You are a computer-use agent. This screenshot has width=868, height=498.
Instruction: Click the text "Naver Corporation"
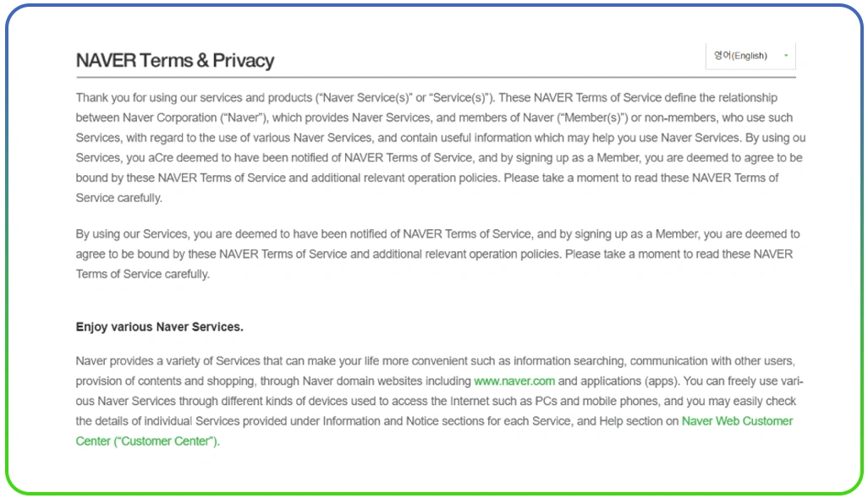coord(171,118)
